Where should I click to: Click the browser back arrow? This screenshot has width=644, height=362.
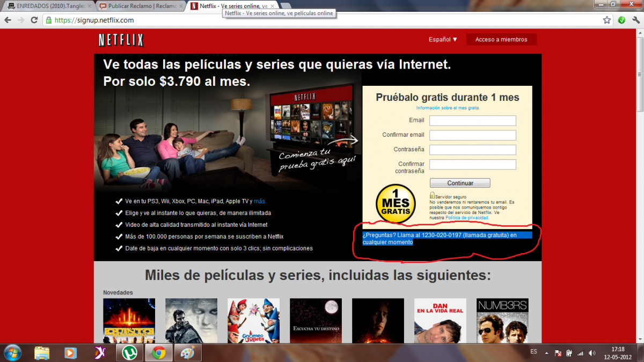point(8,20)
